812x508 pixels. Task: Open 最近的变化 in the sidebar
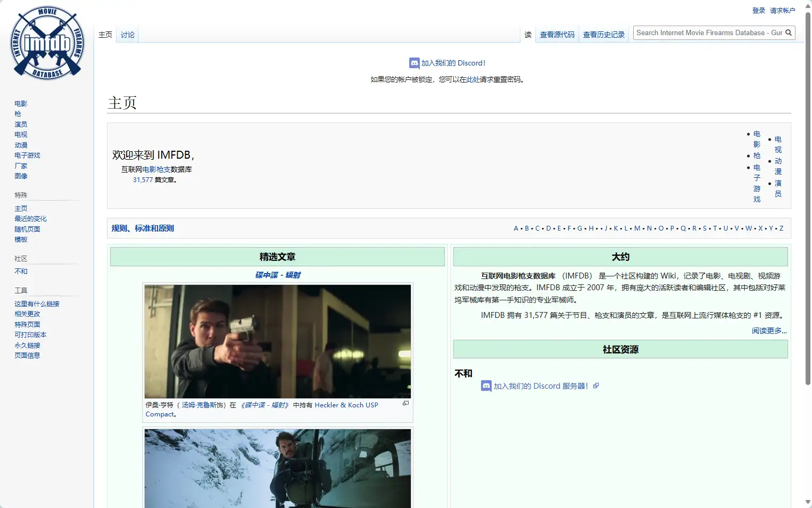30,219
